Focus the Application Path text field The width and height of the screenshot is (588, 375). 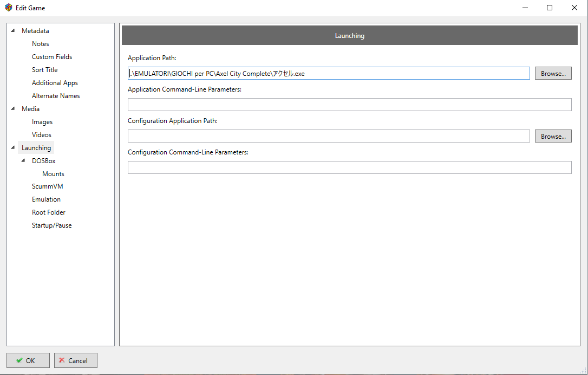(329, 73)
